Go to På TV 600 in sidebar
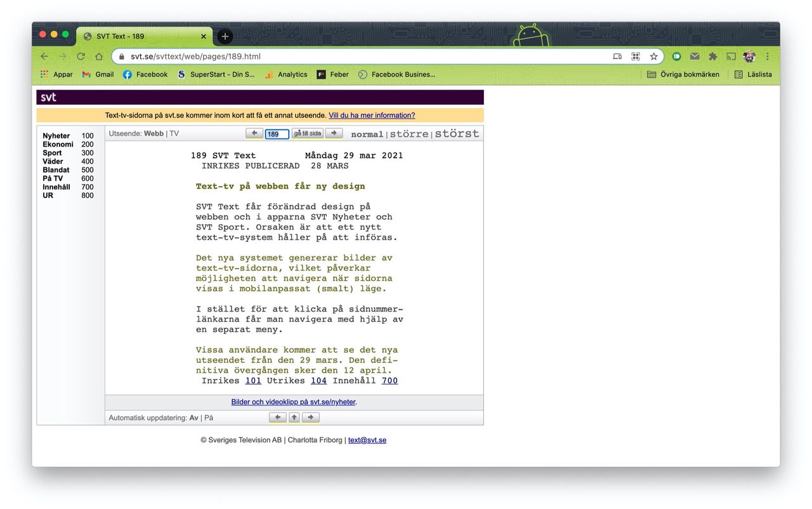Viewport: 812px width, 509px height. [68, 179]
